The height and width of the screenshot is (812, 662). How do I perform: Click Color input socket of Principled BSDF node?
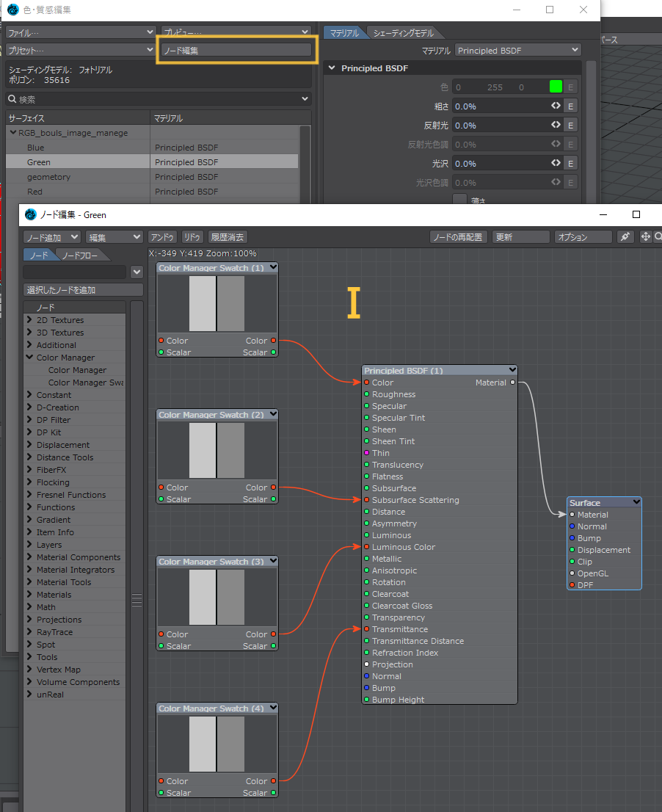[x=366, y=383]
